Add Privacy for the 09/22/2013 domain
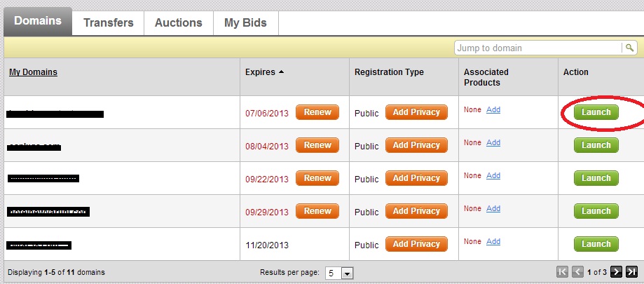 pyautogui.click(x=416, y=178)
